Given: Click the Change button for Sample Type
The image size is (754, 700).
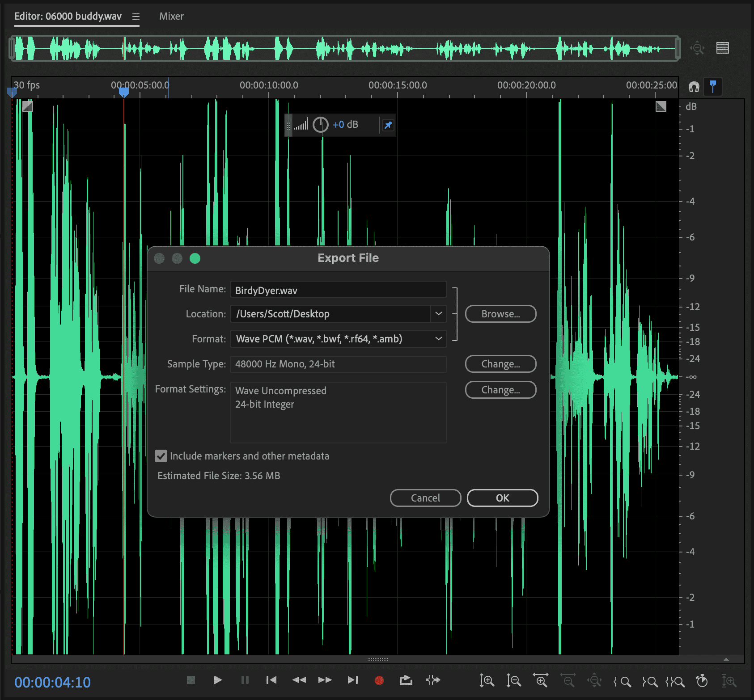Looking at the screenshot, I should 500,364.
